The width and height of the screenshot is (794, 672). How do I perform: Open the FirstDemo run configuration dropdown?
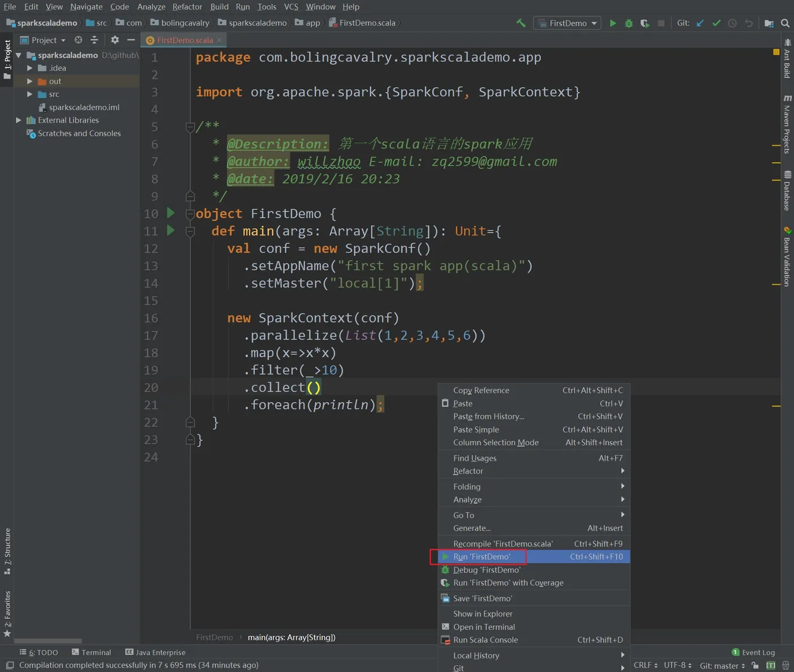[568, 23]
